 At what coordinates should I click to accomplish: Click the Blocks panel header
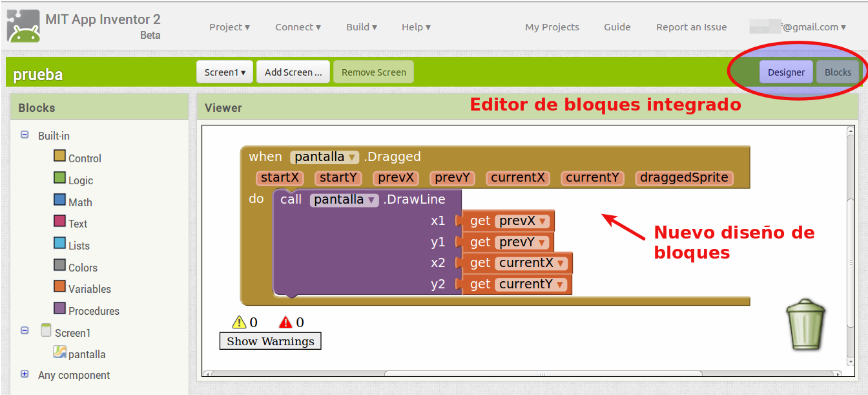99,107
